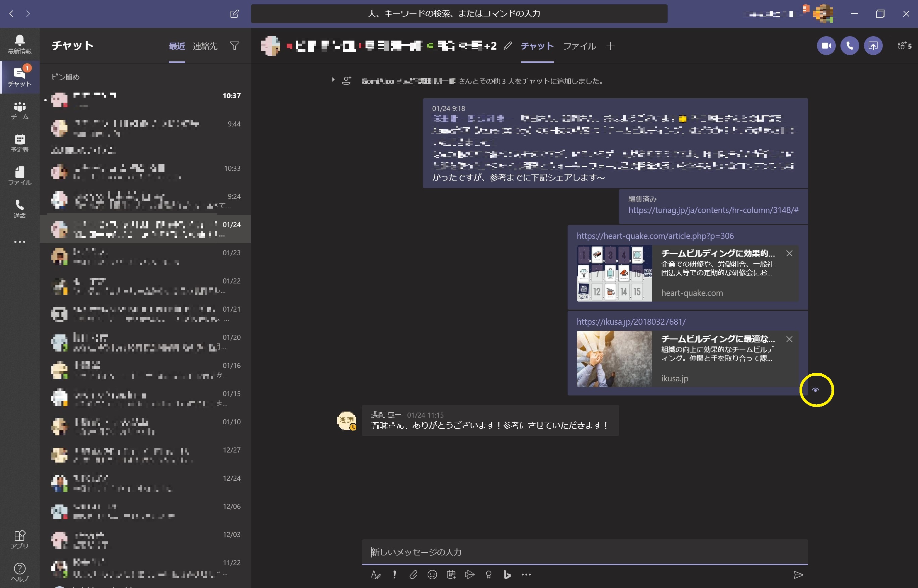
Task: Click the schedule meeting calendar icon
Action: (x=451, y=575)
